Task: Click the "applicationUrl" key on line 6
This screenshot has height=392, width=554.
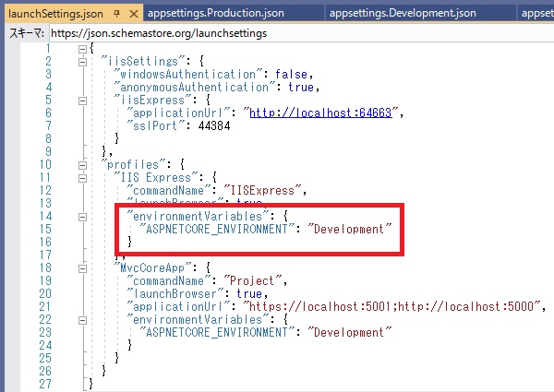Action: tap(178, 113)
